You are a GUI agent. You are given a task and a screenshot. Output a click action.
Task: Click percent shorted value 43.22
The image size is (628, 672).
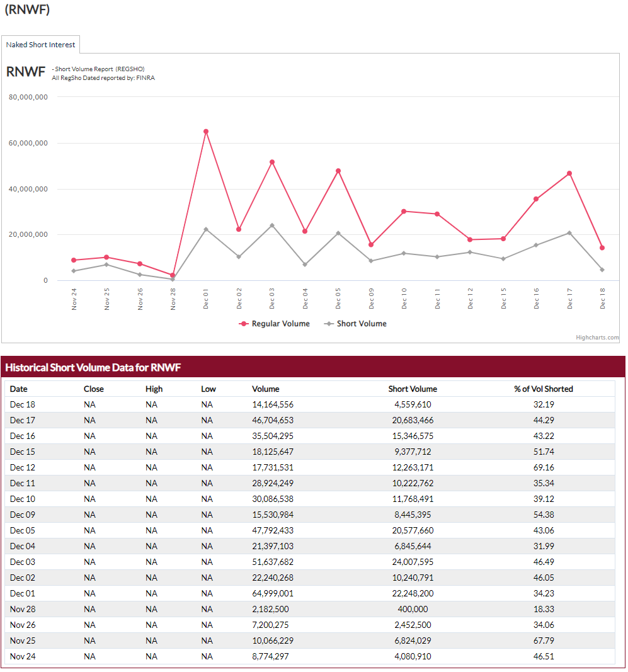[x=544, y=436]
